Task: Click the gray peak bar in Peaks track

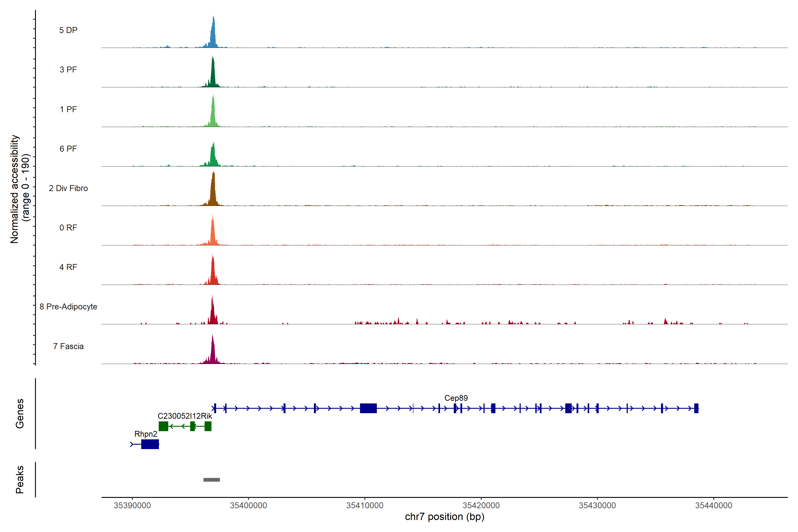Action: [x=211, y=479]
